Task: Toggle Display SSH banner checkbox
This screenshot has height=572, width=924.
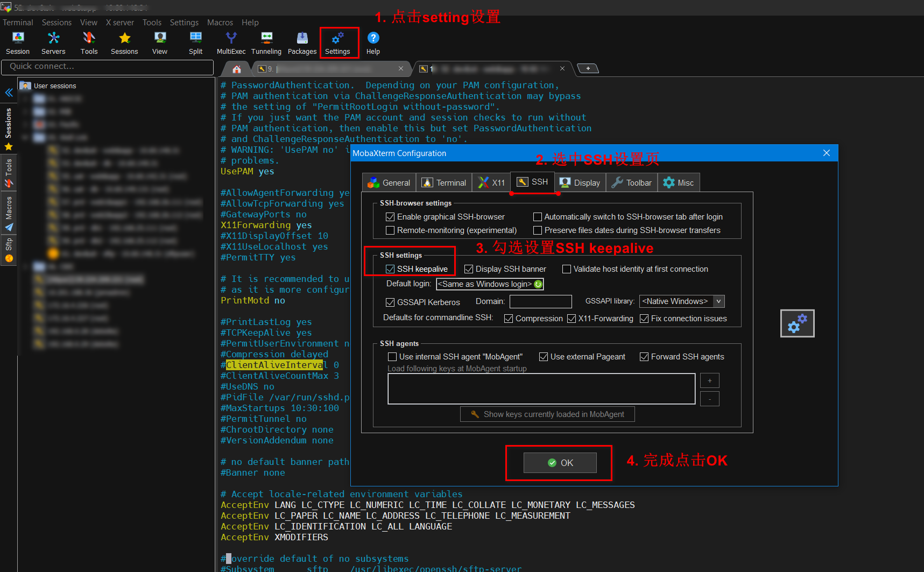Action: [x=469, y=269]
